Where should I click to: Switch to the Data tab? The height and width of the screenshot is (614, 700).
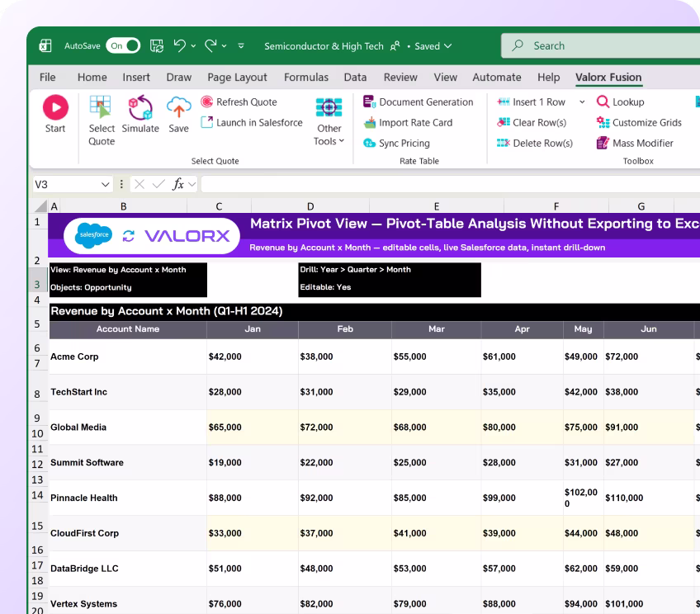coord(355,78)
